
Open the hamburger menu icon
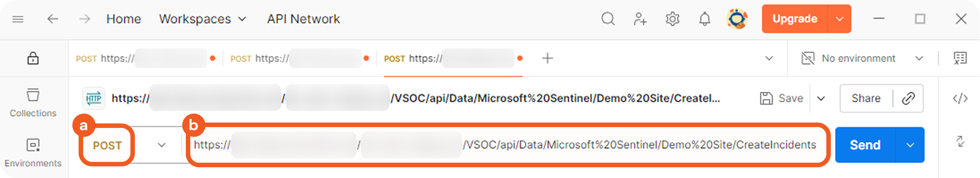pos(18,19)
